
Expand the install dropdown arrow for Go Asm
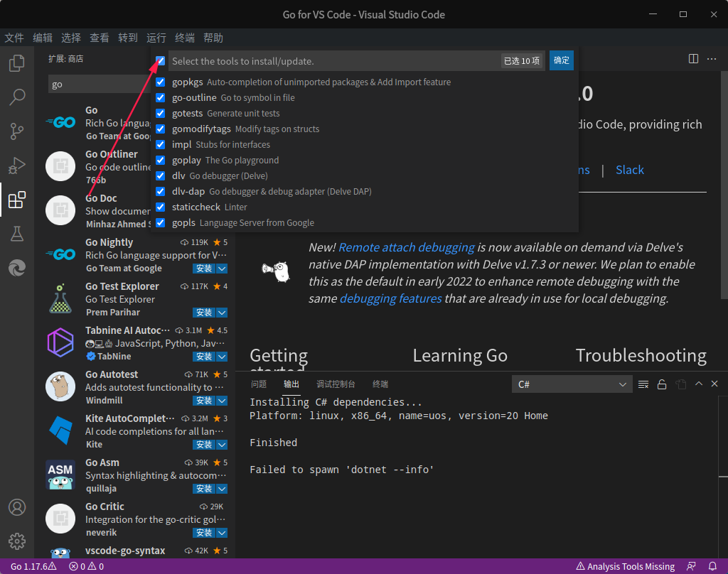pos(222,489)
